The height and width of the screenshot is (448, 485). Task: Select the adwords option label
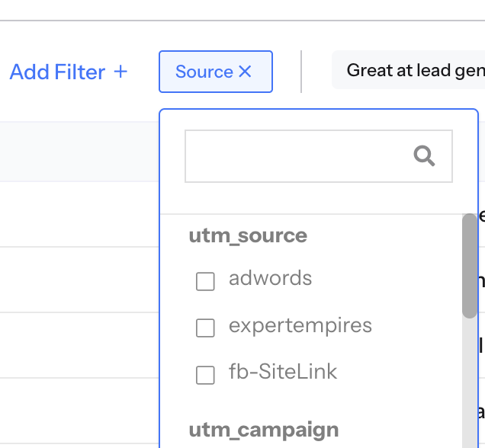(x=271, y=278)
